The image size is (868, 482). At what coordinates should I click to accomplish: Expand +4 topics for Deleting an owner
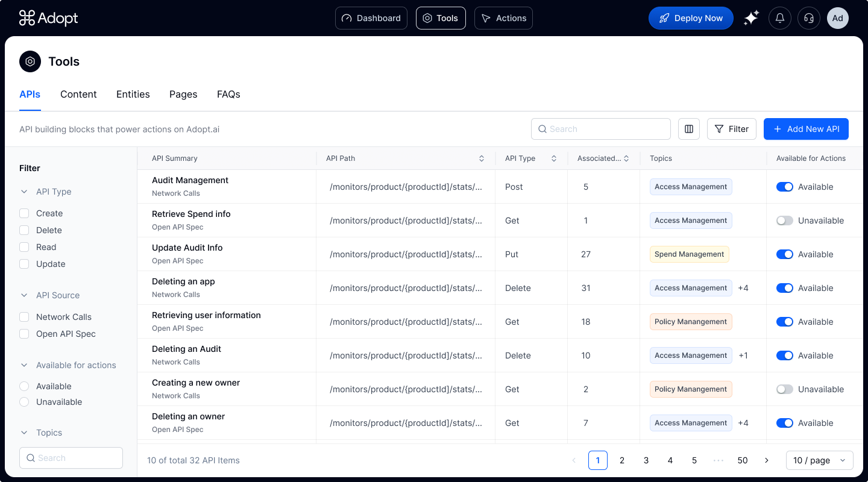pos(743,423)
